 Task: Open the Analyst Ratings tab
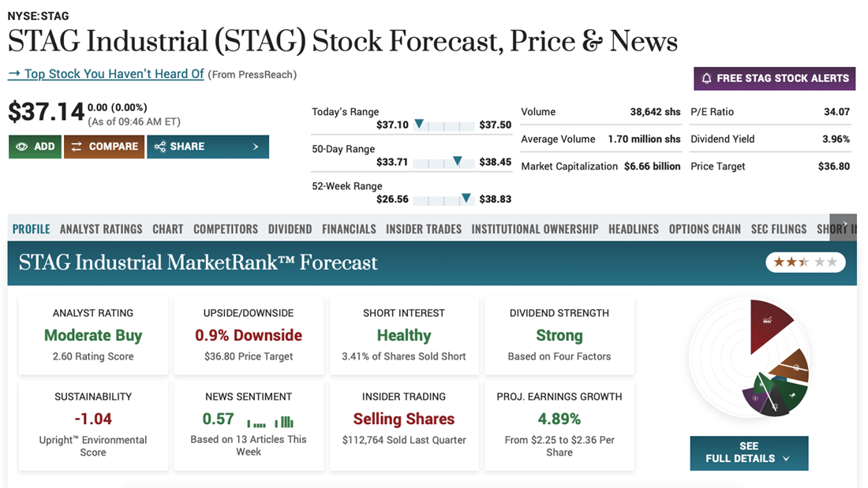[x=101, y=229]
